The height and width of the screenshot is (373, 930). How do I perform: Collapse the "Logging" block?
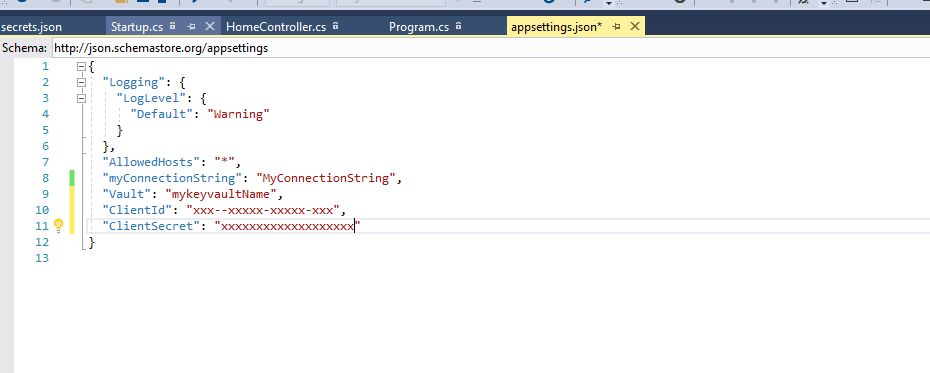pos(81,82)
